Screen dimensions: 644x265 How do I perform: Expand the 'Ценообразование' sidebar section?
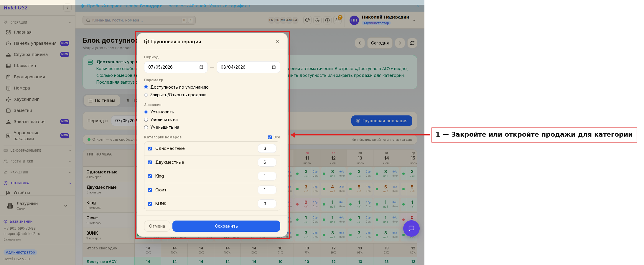37,150
